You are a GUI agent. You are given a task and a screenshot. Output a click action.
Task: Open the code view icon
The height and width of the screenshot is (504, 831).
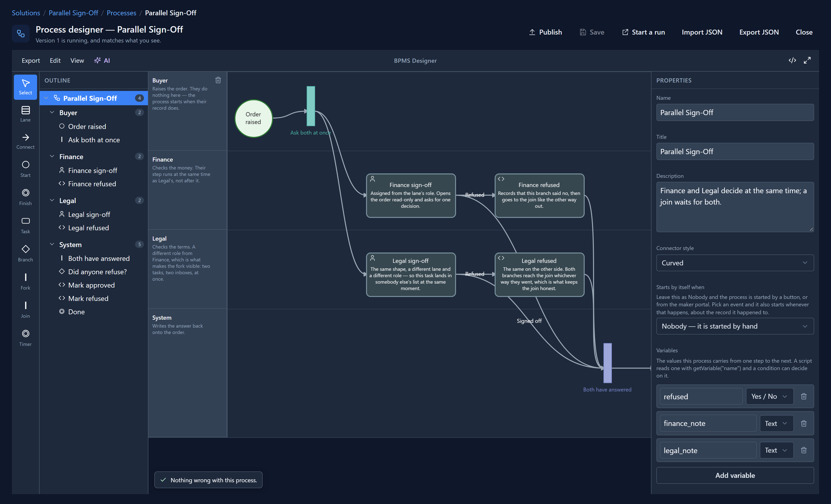[792, 60]
